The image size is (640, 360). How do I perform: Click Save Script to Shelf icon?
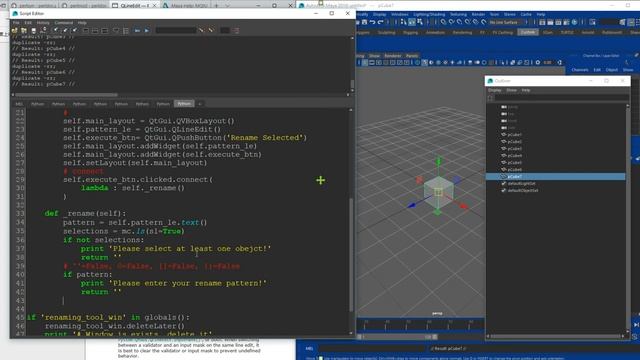(x=44, y=30)
